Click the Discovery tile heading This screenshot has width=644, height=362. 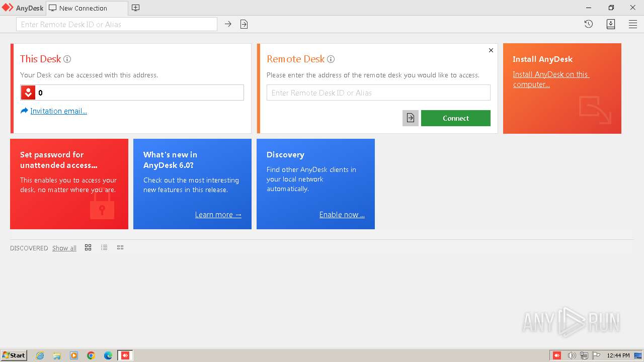[285, 155]
